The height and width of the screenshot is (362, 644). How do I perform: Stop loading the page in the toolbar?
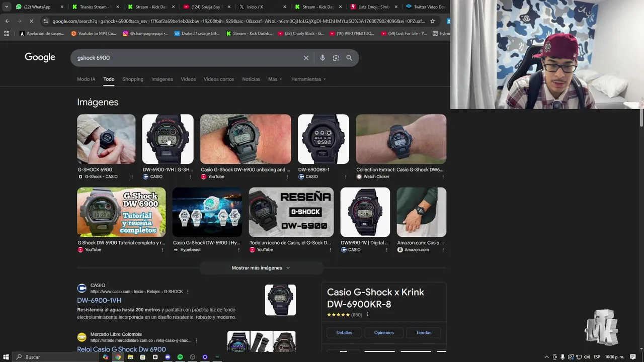coord(31,21)
